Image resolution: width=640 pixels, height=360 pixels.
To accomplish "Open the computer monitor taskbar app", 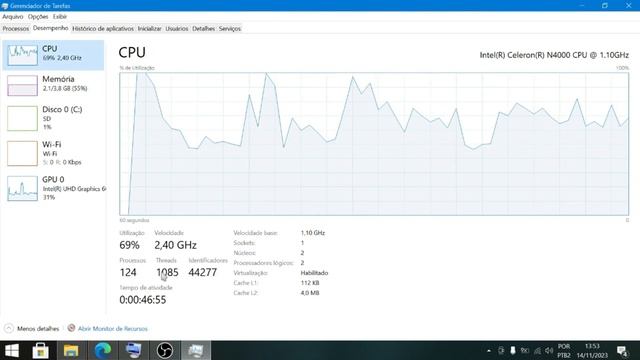I will click(133, 351).
